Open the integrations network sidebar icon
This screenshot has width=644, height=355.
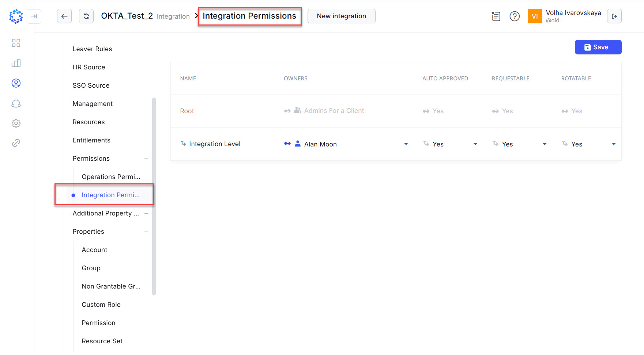[x=16, y=103]
